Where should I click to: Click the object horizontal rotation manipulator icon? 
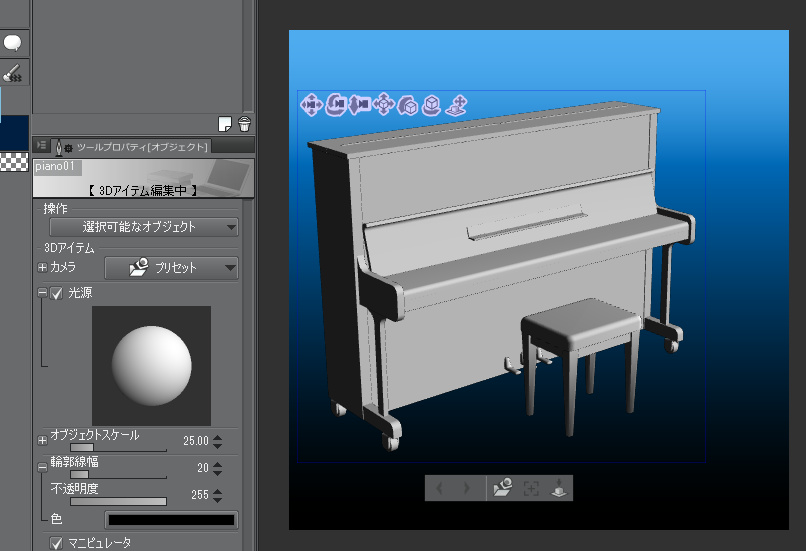click(432, 105)
